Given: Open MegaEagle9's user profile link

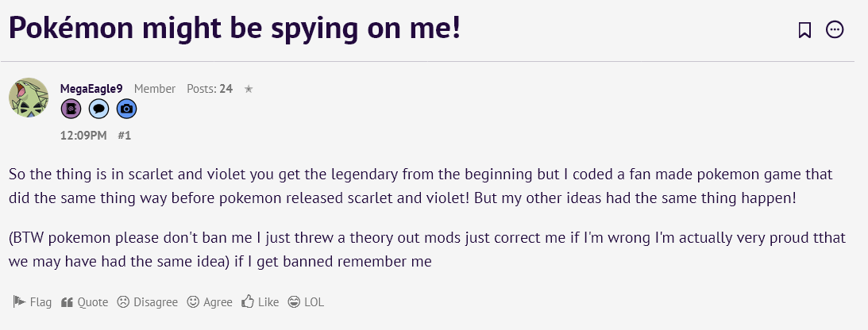Looking at the screenshot, I should click(x=91, y=89).
